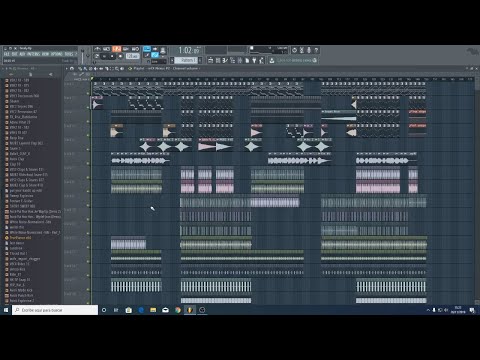Open the OPTIONS menu
The width and height of the screenshot is (480, 360).
(x=56, y=54)
